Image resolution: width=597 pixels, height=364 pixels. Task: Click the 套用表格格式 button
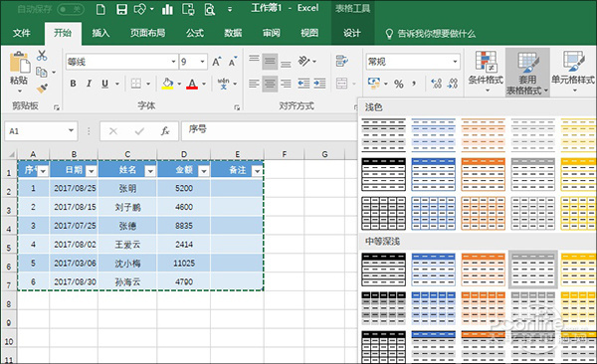(527, 73)
